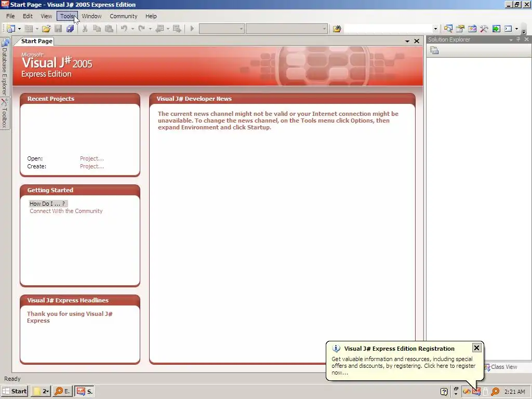This screenshot has width=532, height=399.
Task: Click Connect With the Community link
Action: click(66, 211)
